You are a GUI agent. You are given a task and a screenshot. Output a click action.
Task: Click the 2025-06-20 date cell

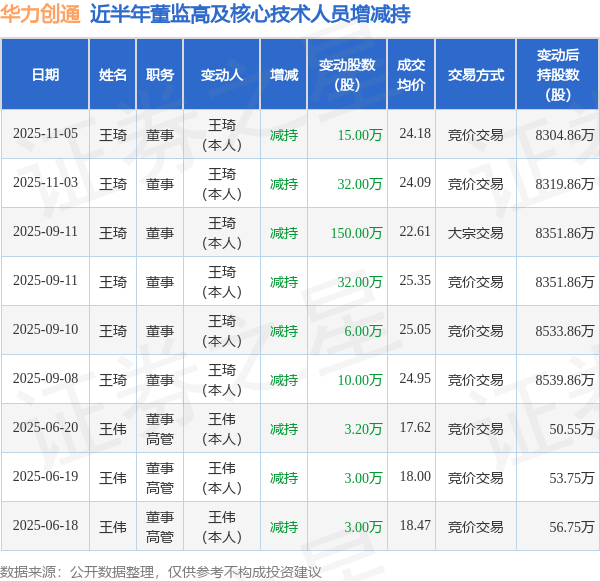tap(45, 428)
